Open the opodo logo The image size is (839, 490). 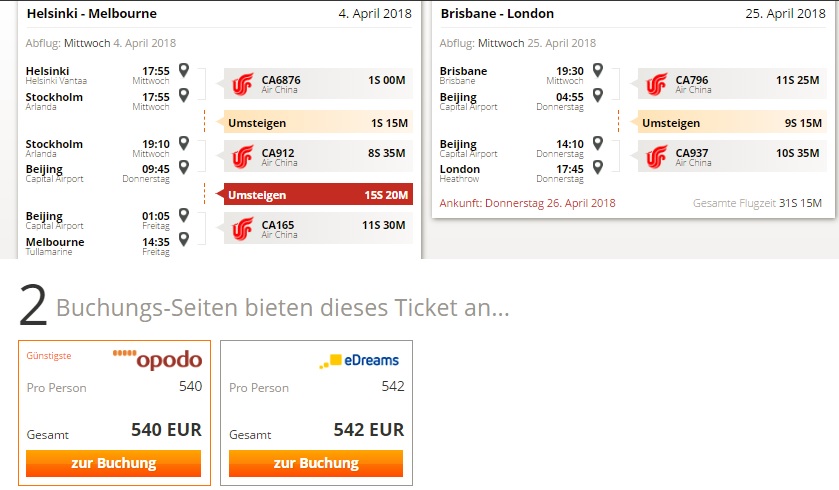click(157, 359)
